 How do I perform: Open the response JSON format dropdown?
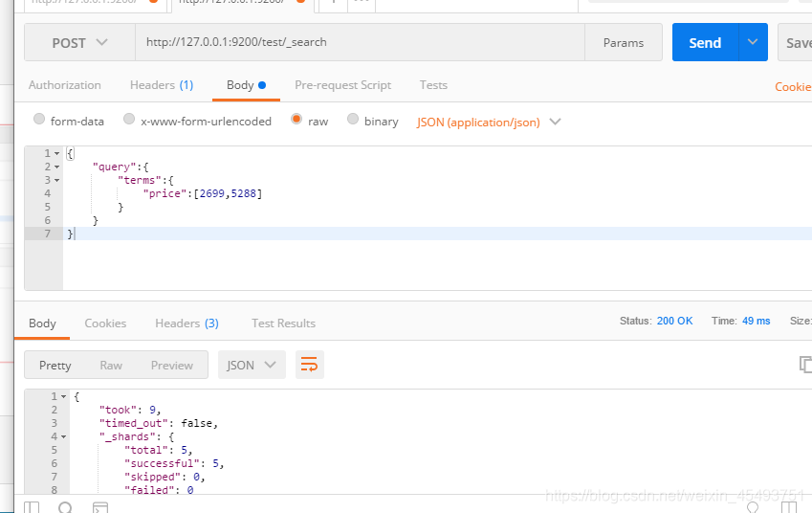tap(252, 365)
